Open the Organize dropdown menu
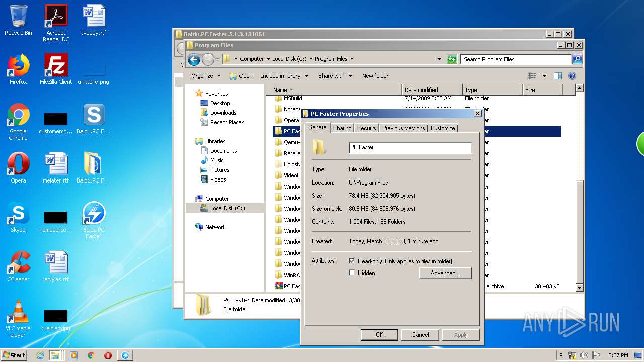The width and height of the screenshot is (644, 362). tap(206, 76)
